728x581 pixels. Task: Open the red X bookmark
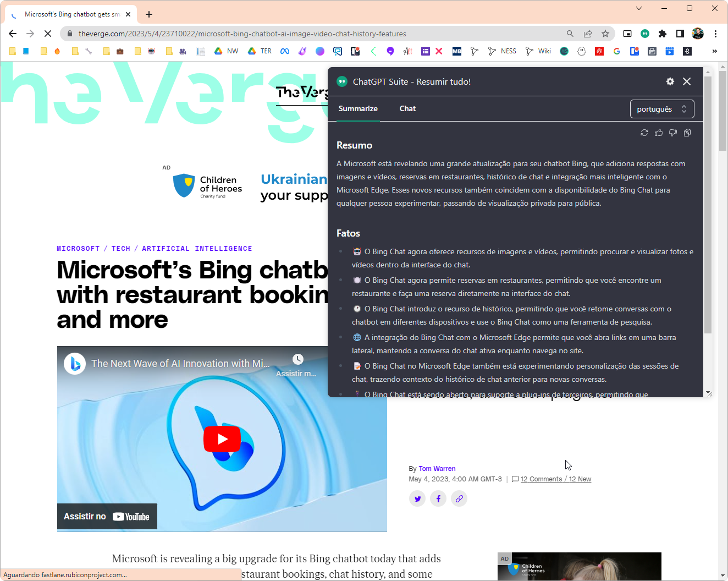coord(439,51)
